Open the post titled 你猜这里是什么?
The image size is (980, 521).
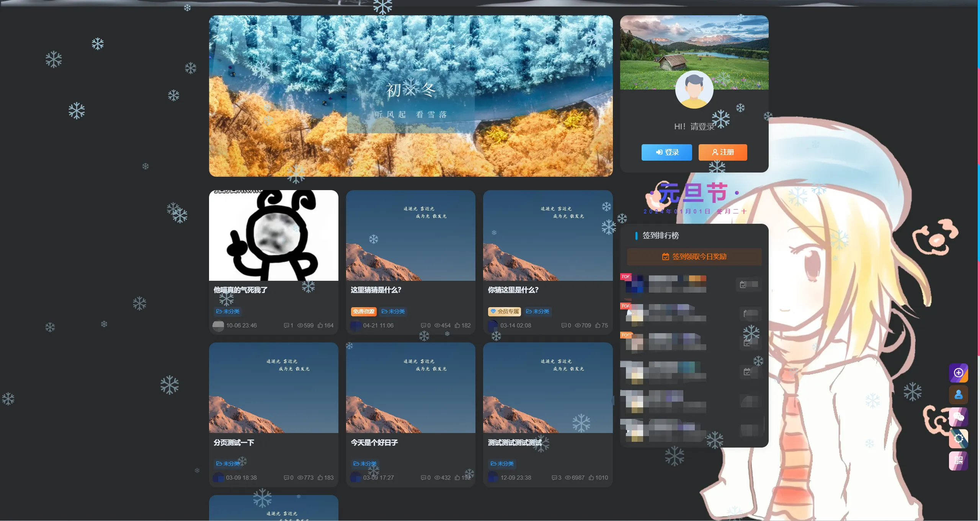tap(513, 290)
